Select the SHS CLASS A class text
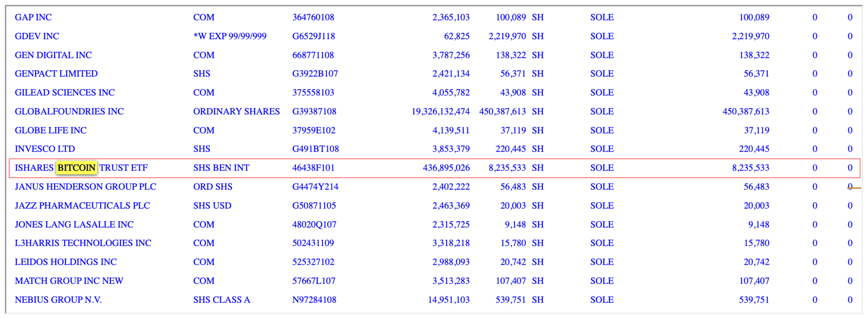The width and height of the screenshot is (868, 319). point(222,300)
